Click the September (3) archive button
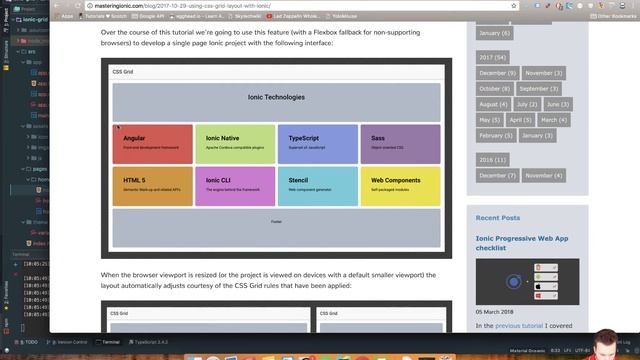The image size is (640, 360). click(x=538, y=89)
